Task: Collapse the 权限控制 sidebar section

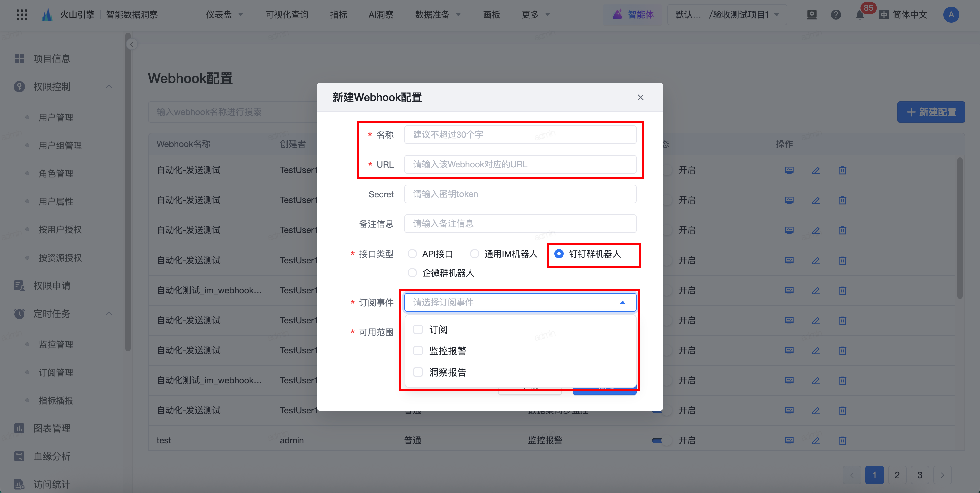Action: (109, 87)
